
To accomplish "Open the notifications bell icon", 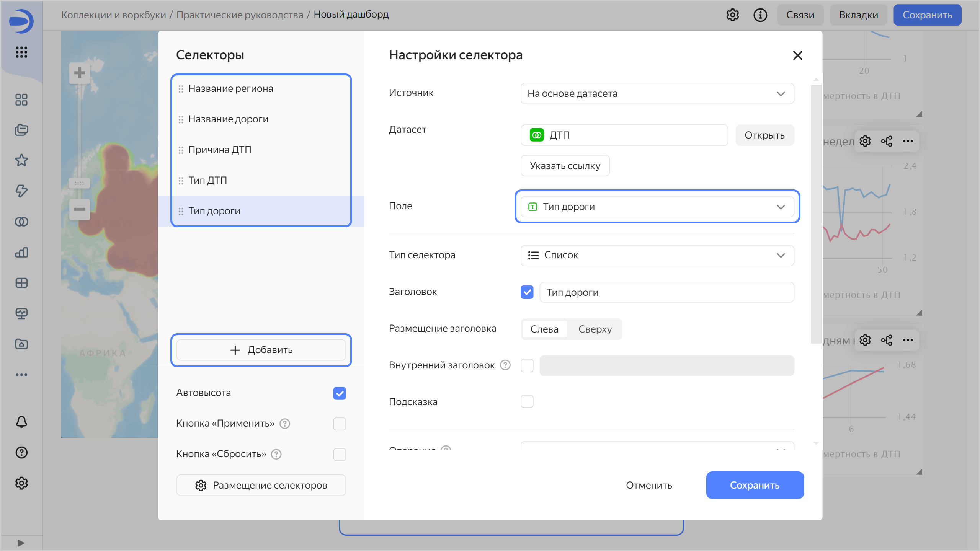I will 21,422.
